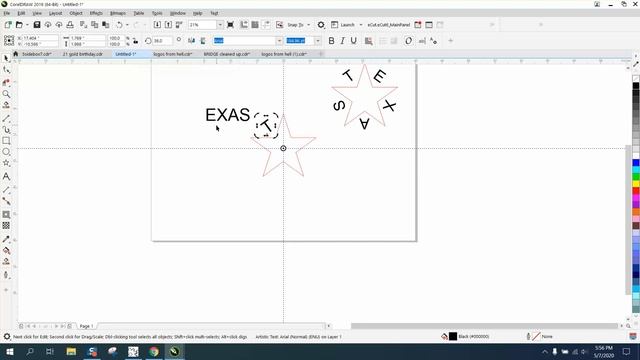Click the Text properties icon
This screenshot has height=360, width=640.
click(433, 41)
